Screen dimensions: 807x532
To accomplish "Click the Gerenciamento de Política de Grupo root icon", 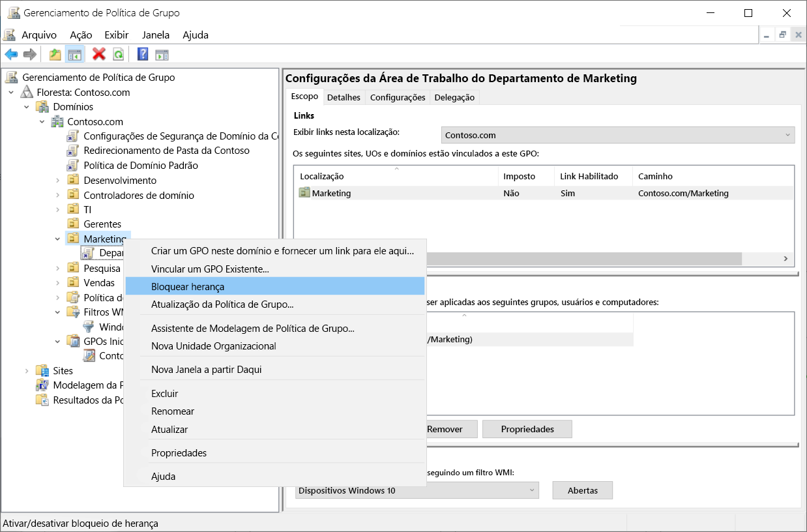I will (12, 77).
